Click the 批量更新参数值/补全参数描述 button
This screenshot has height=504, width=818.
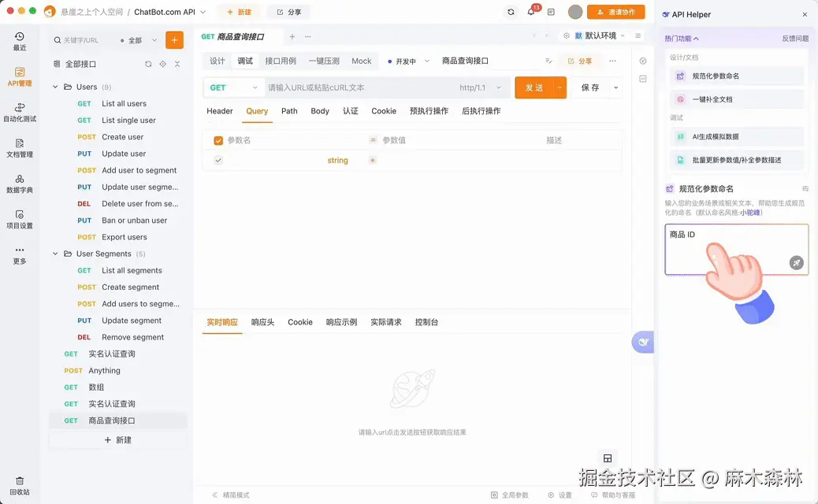click(736, 160)
